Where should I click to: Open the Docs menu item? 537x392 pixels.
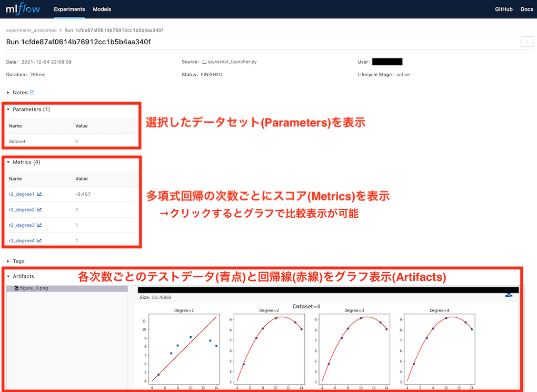526,9
